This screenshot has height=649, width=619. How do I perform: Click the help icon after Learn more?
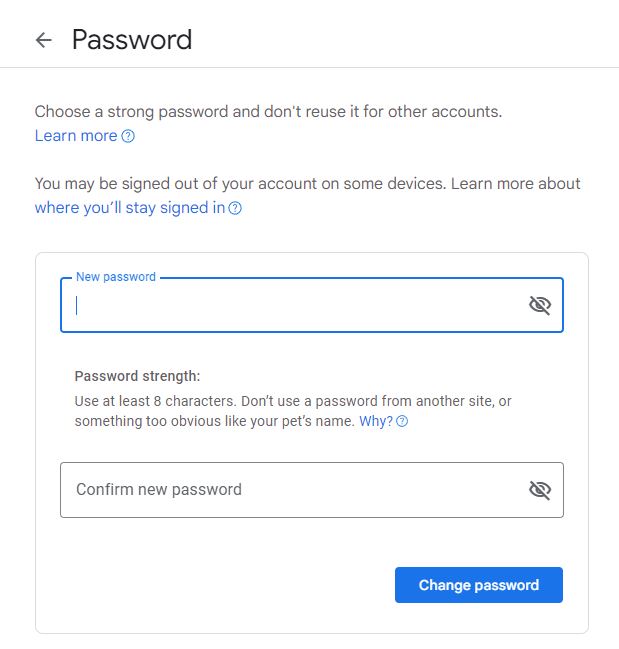click(128, 136)
